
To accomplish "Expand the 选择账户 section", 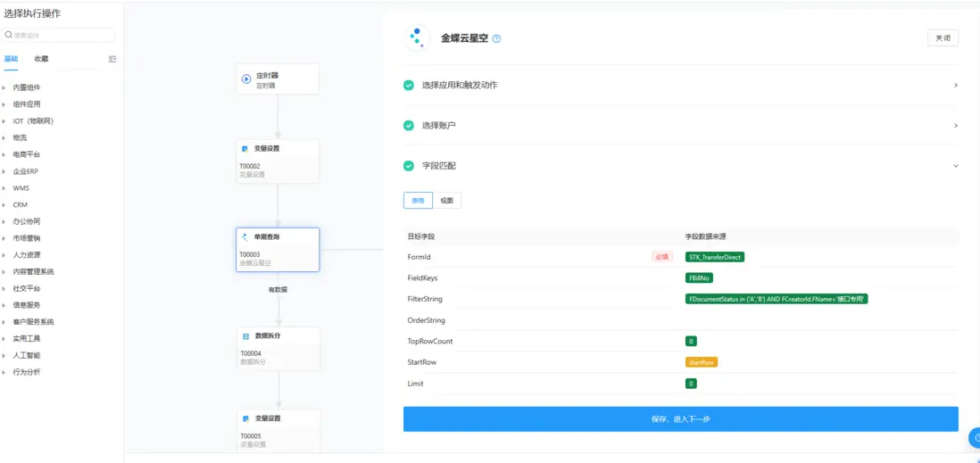I will 956,126.
